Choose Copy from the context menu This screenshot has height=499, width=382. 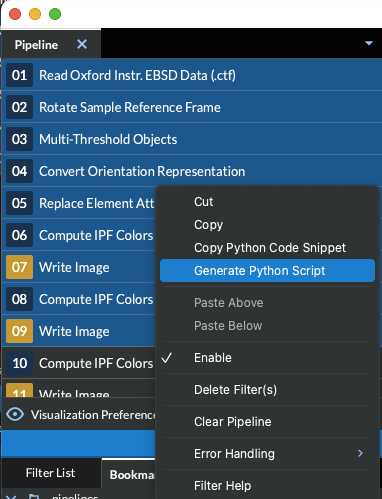click(x=208, y=225)
